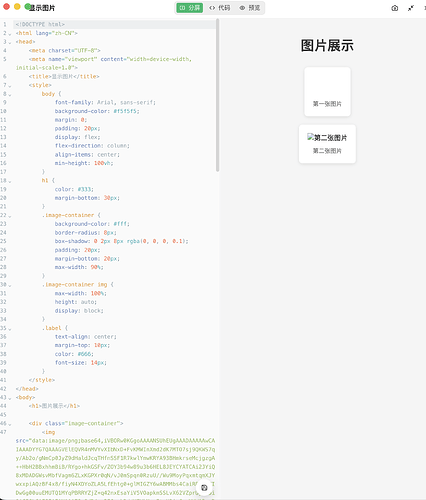Fold the body CSS rule on line 8

(x=10, y=94)
